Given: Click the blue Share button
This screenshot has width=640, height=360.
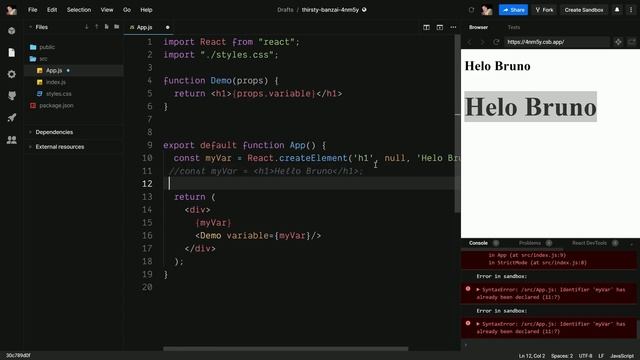Looking at the screenshot, I should pyautogui.click(x=513, y=10).
